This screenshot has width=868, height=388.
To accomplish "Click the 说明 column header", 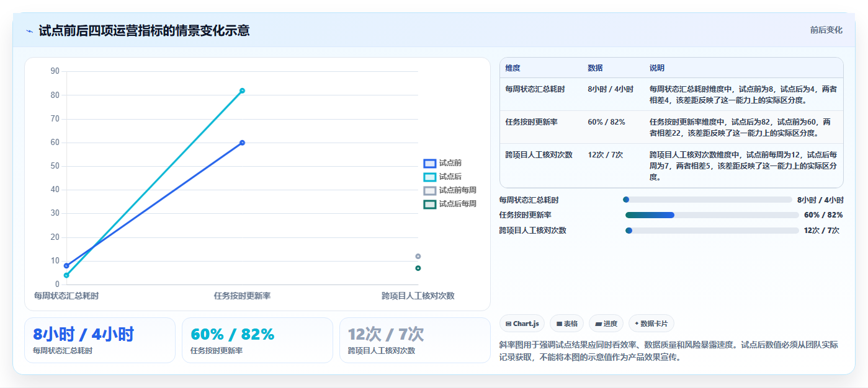I will 657,68.
